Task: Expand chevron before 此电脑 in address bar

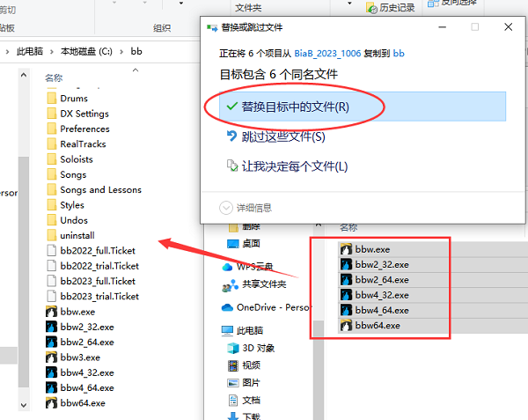Action: click(x=7, y=52)
